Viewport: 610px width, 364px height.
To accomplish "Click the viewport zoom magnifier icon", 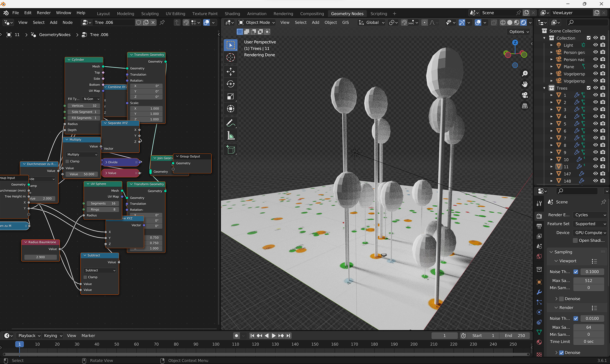I will click(525, 73).
